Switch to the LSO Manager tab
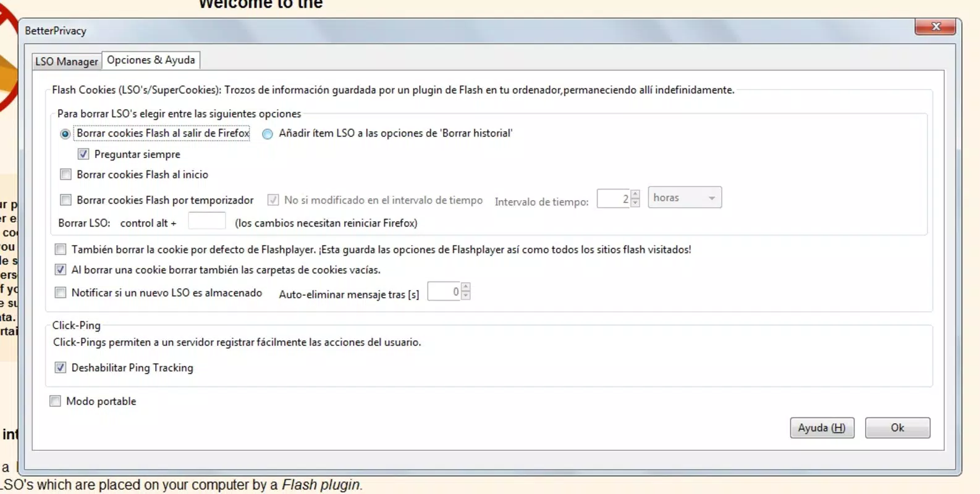This screenshot has height=494, width=980. pos(67,61)
